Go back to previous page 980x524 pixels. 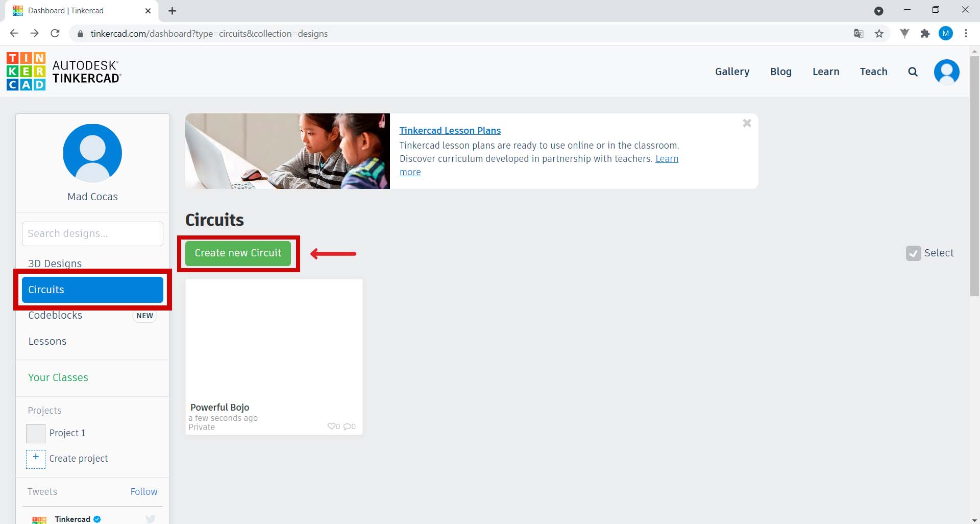(14, 34)
